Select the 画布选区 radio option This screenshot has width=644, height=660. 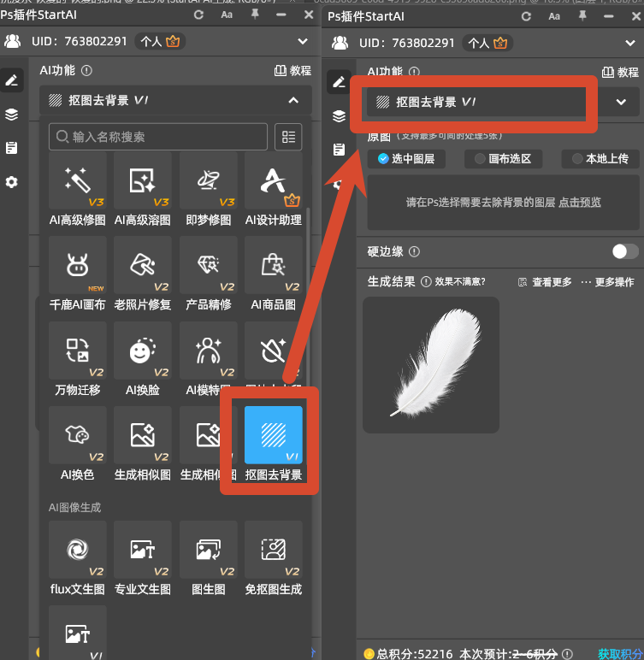(x=504, y=159)
